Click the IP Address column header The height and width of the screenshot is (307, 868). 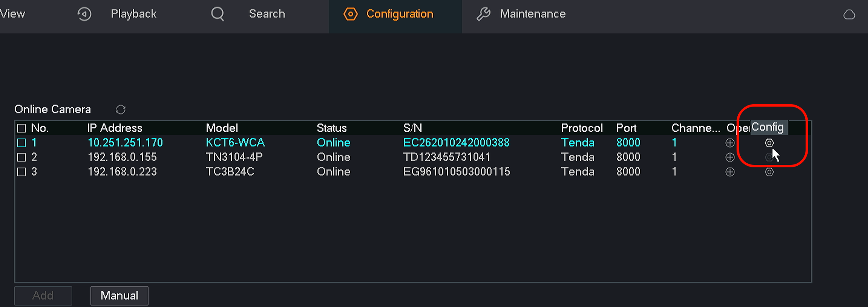pyautogui.click(x=114, y=128)
